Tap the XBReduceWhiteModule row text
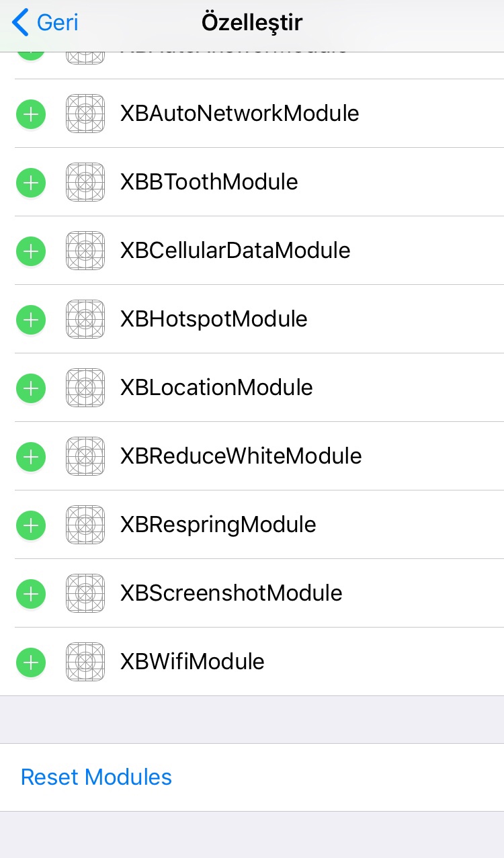 (x=241, y=456)
